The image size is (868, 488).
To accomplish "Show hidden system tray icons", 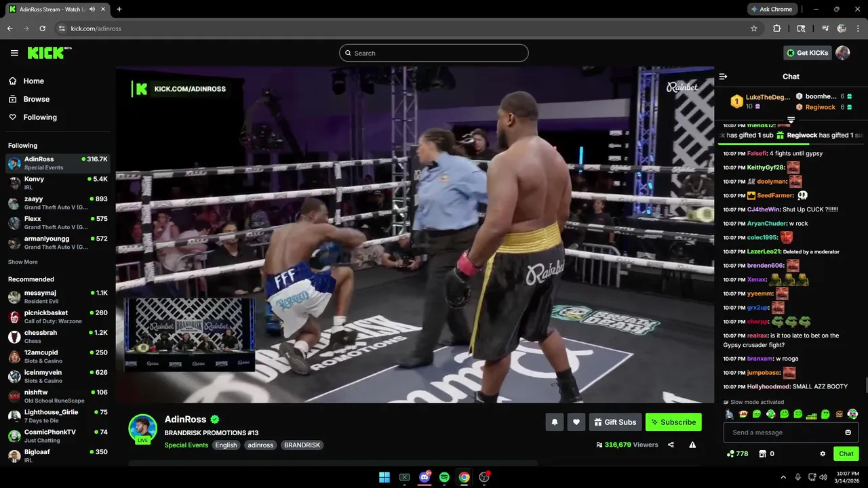I will pyautogui.click(x=783, y=477).
